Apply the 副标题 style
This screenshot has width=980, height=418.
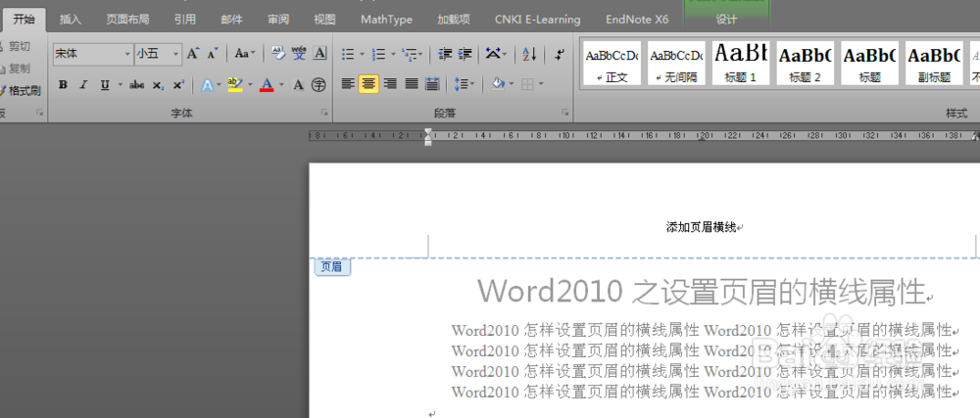click(934, 63)
